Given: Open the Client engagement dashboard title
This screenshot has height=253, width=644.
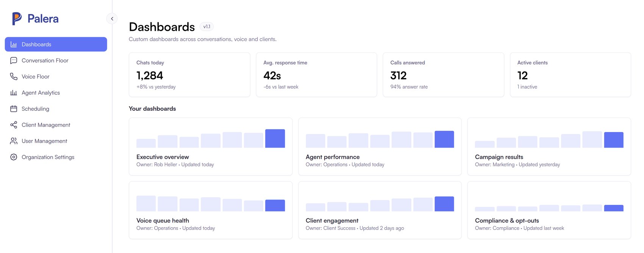Looking at the screenshot, I should point(332,221).
